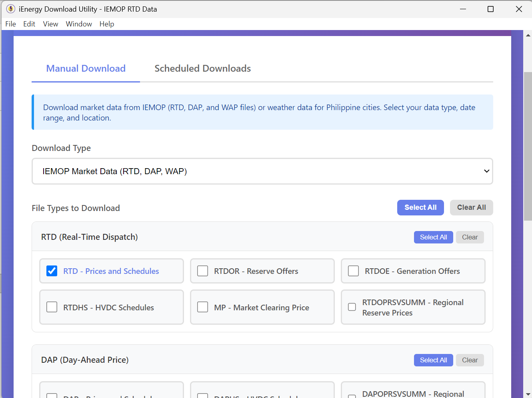Click the vertical scrollbar thumb
Screen dimensions: 532x398
click(x=528, y=146)
